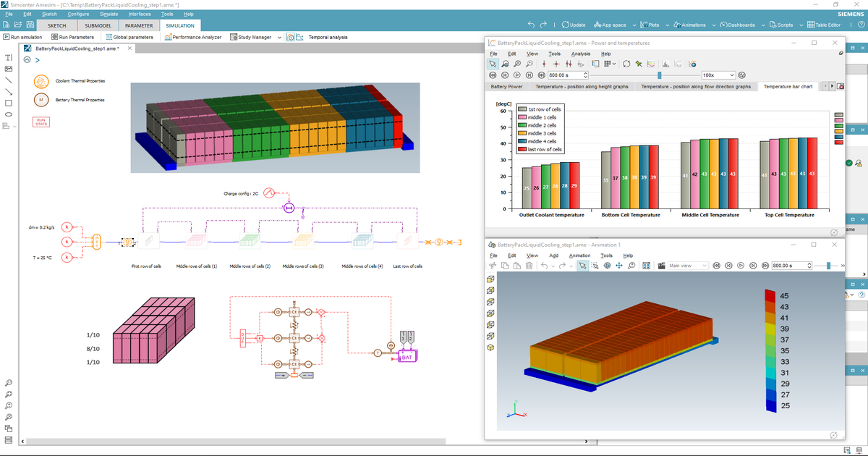
Task: Select the arrow drawing tool in left toolbar
Action: 9,91
